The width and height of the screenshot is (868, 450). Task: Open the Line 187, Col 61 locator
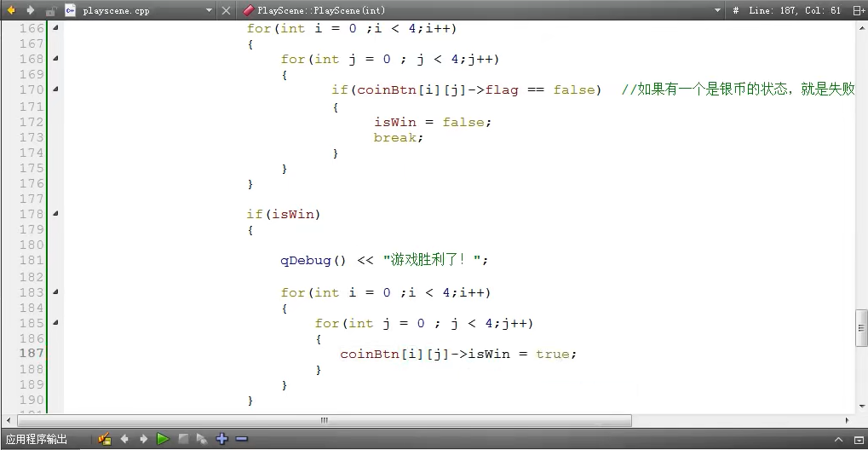click(x=795, y=10)
